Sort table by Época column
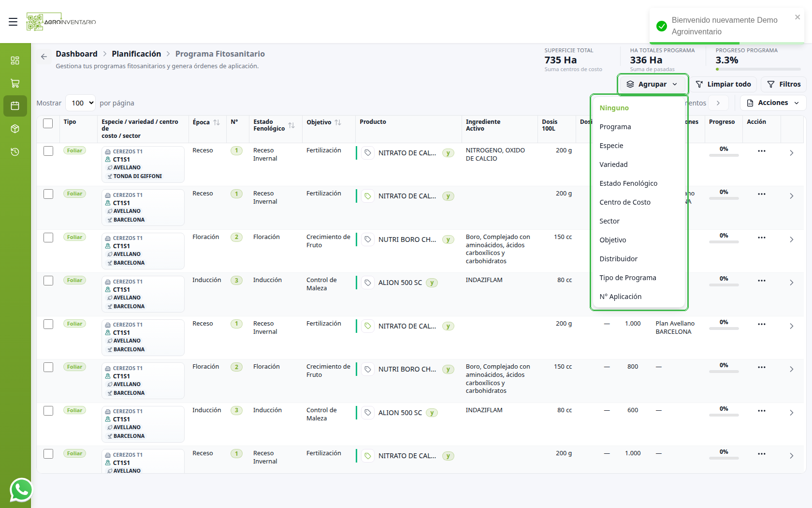The width and height of the screenshot is (812, 508). [217, 122]
